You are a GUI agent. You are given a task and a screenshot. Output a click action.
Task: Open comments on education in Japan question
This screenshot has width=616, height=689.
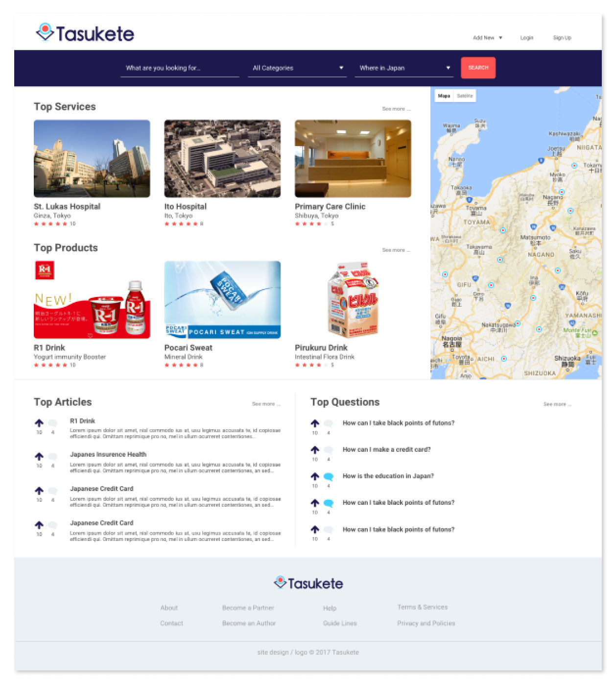pos(329,476)
